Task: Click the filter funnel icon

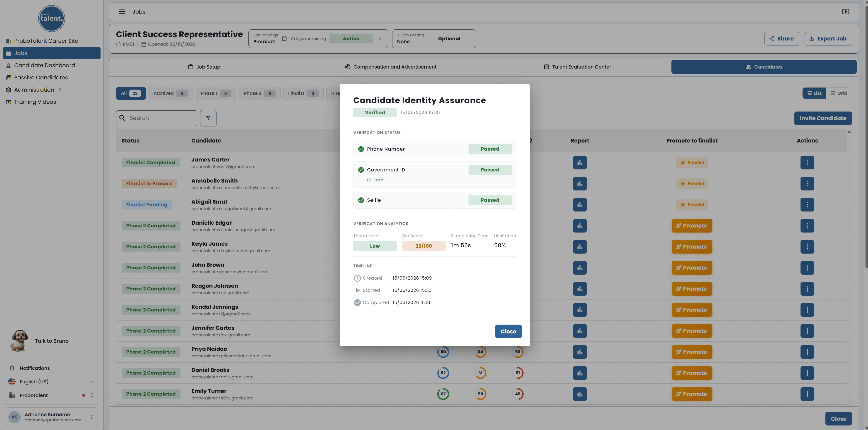Action: click(x=208, y=118)
